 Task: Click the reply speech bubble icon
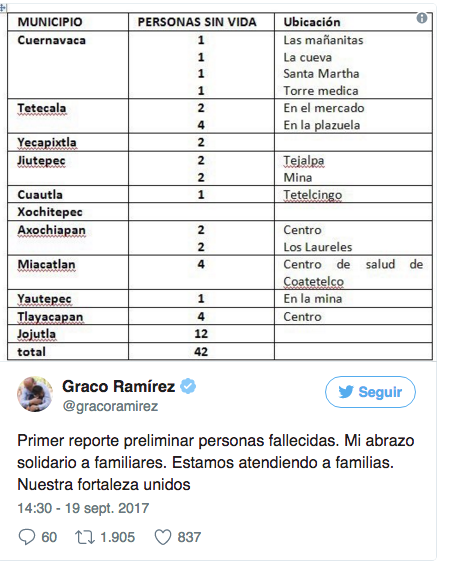coord(27,537)
